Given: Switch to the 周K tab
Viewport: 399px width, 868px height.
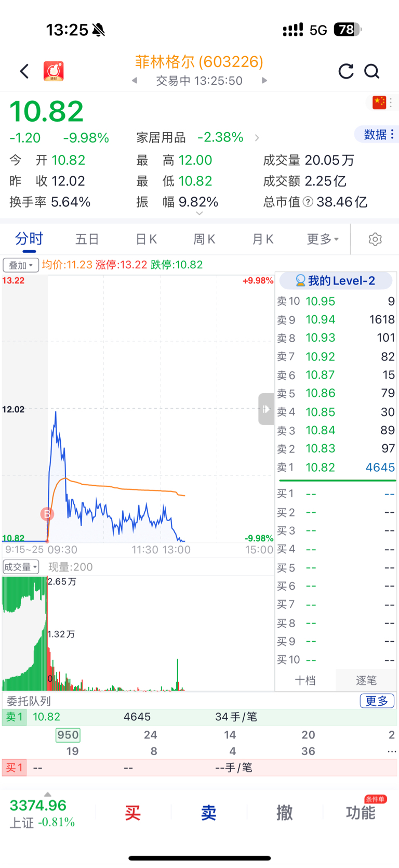Looking at the screenshot, I should pyautogui.click(x=204, y=239).
